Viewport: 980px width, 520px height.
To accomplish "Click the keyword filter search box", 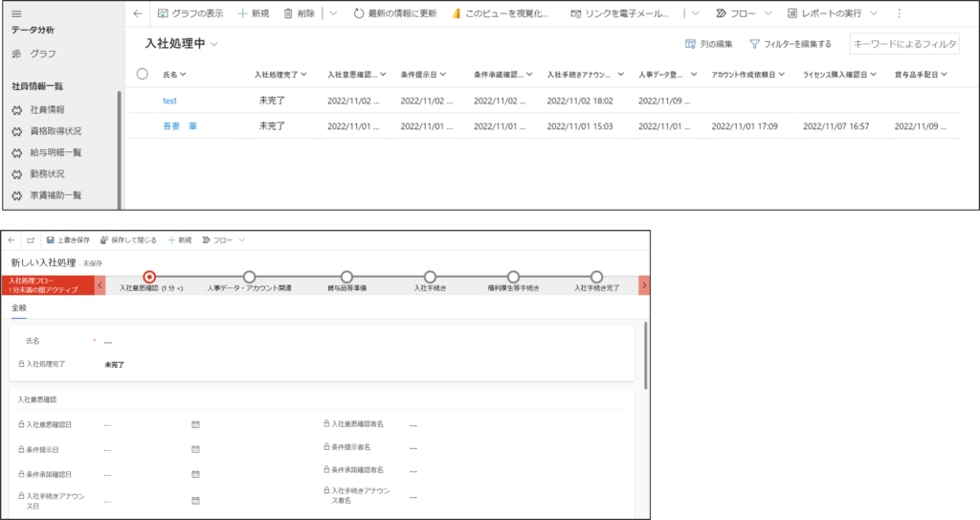I will coord(903,44).
